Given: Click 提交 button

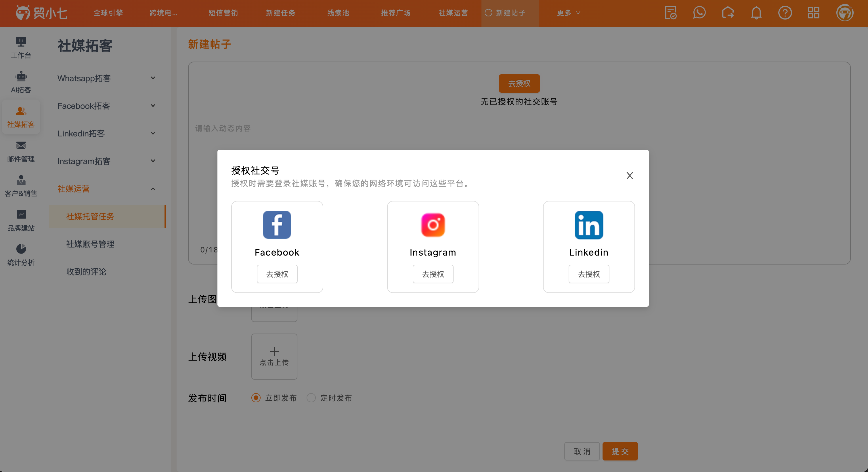Looking at the screenshot, I should 620,451.
